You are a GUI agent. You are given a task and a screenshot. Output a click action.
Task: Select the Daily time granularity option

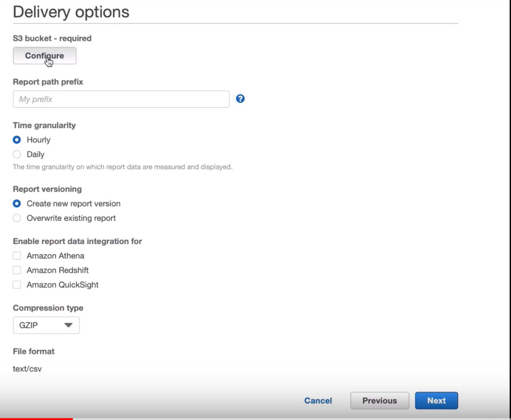[17, 154]
